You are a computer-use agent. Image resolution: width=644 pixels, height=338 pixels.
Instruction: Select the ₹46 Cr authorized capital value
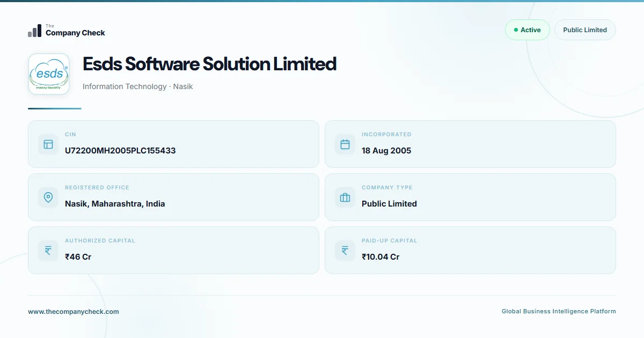click(78, 257)
